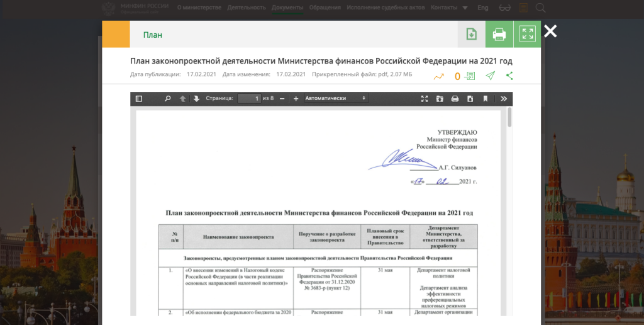
Task: Open the orange document list icon in the header
Action: (523, 8)
